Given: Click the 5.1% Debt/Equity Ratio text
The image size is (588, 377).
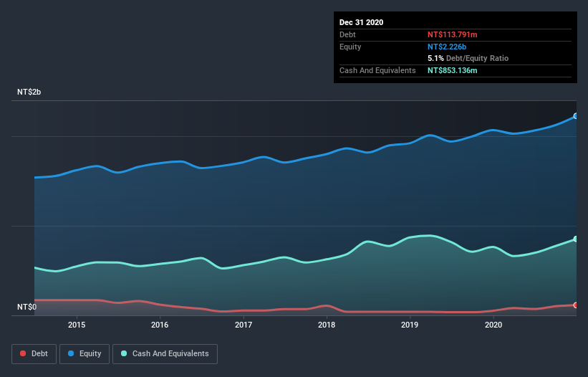Looking at the screenshot, I should pos(468,58).
